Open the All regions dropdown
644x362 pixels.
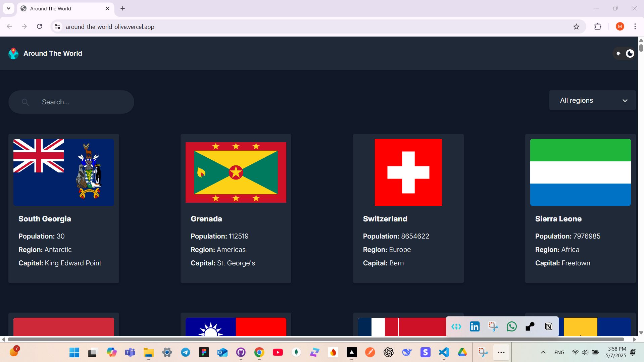tap(592, 100)
